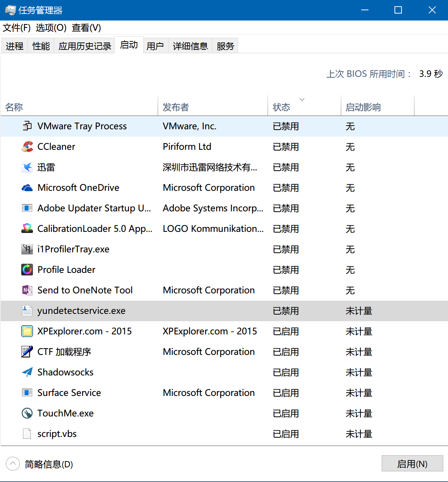This screenshot has height=482, width=448.
Task: Select the XPExplorer.com - 2015 name entry
Action: point(85,331)
